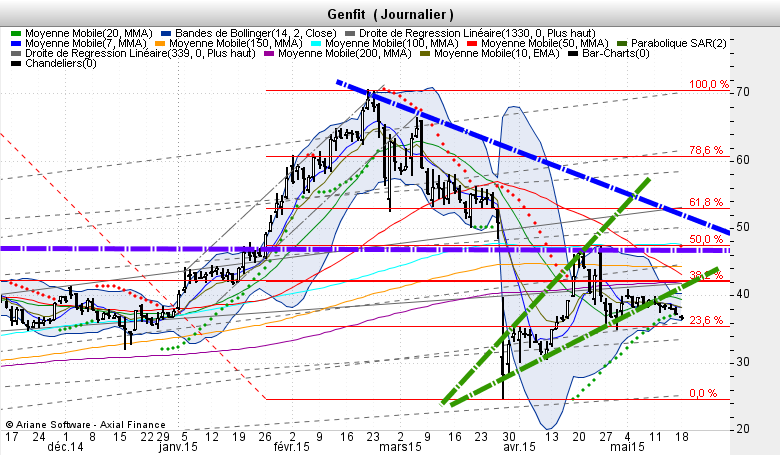Screen dimensions: 780x455
Task: Click the Genfit (Journalier) chart title
Action: 390,14
